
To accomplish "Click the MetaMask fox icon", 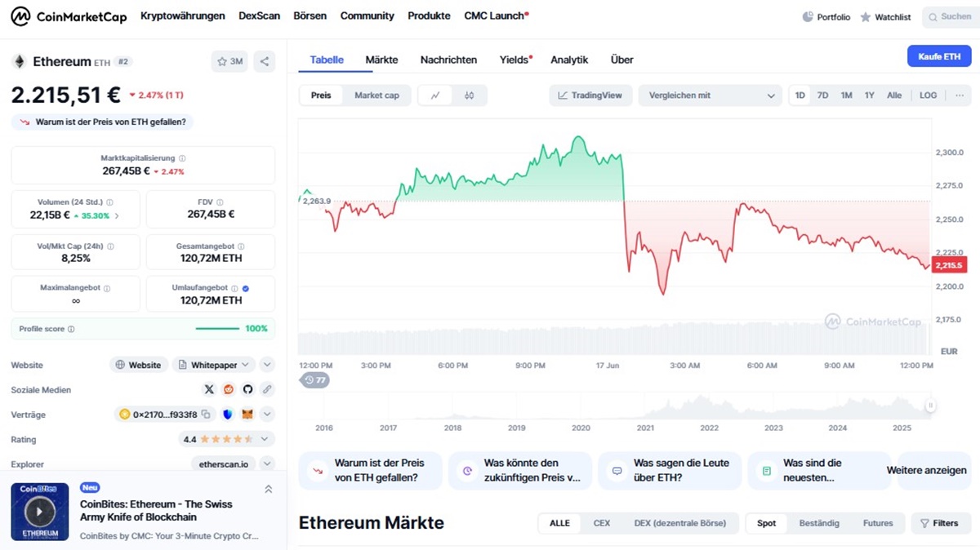I will pyautogui.click(x=247, y=415).
